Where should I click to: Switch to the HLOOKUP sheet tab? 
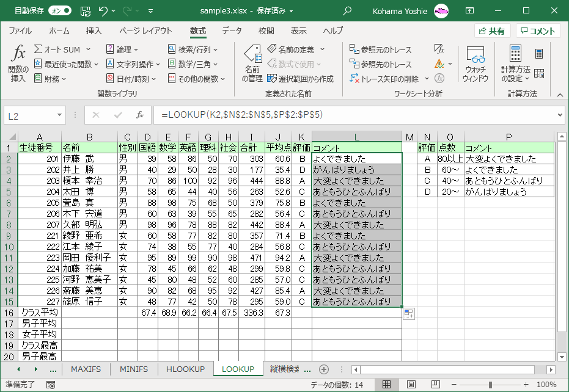tap(185, 369)
